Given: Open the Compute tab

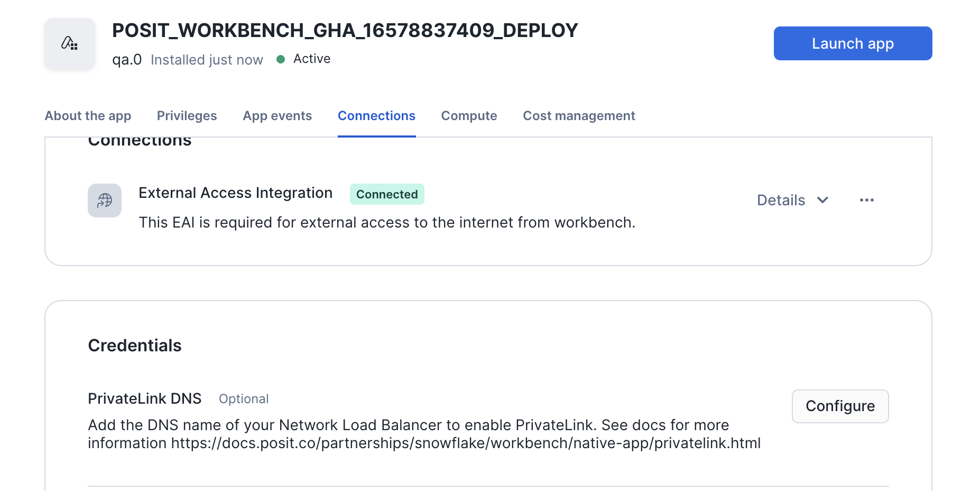Looking at the screenshot, I should pyautogui.click(x=469, y=116).
